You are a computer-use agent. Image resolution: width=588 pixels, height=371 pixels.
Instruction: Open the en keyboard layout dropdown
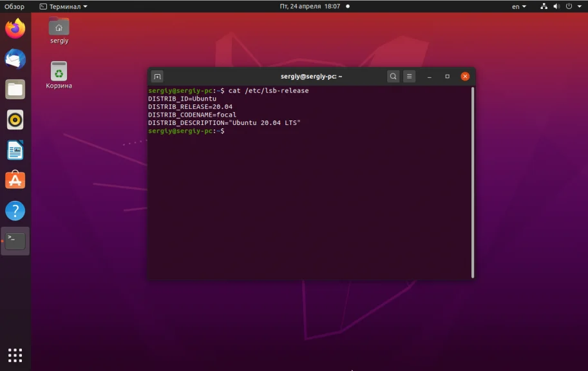point(518,6)
